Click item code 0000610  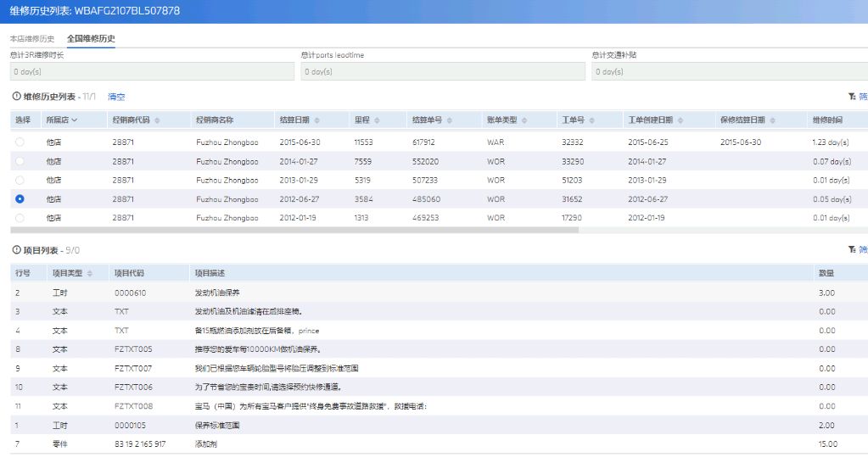130,293
